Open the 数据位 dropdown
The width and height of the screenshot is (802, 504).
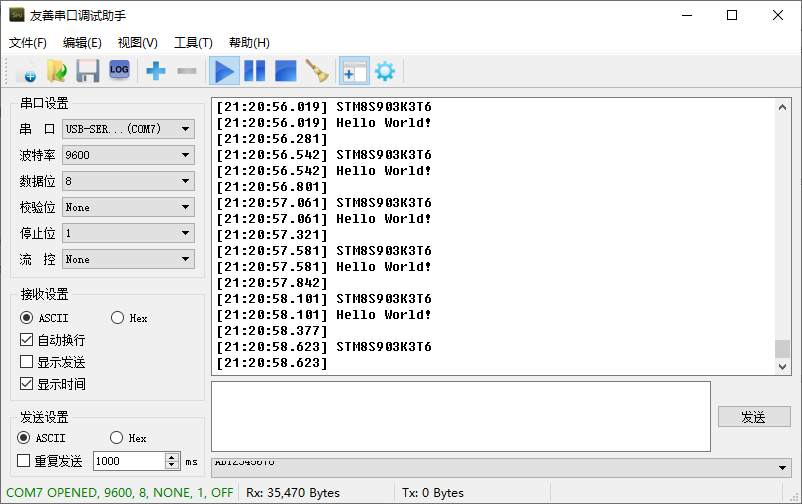click(x=128, y=181)
